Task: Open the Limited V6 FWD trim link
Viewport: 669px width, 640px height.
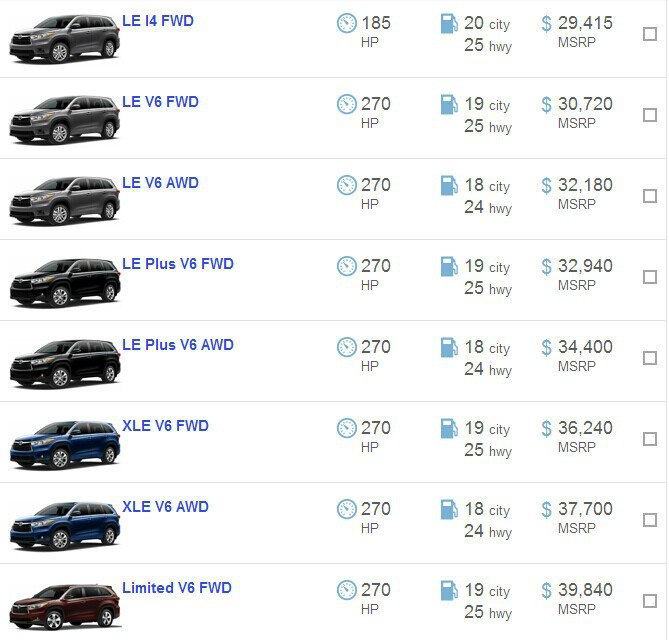Action: click(176, 588)
